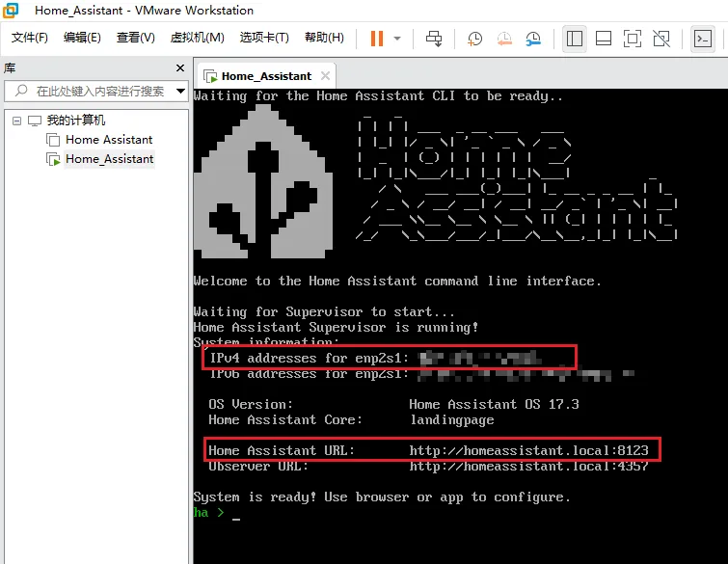Select the Home Assistant VM in library

coord(109,140)
